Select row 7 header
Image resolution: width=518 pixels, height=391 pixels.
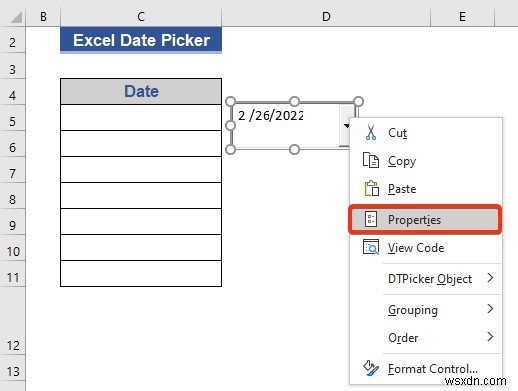pos(12,170)
